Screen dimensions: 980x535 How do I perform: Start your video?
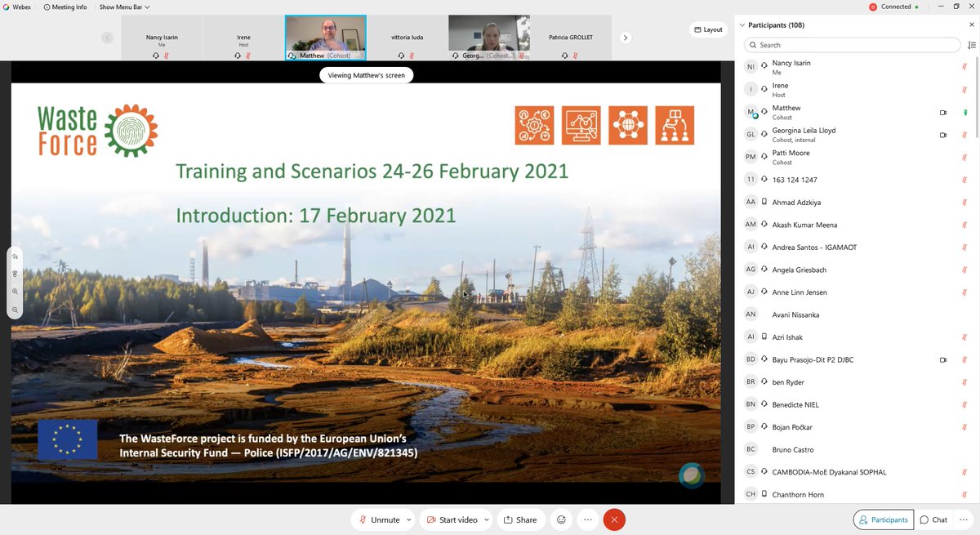[453, 519]
